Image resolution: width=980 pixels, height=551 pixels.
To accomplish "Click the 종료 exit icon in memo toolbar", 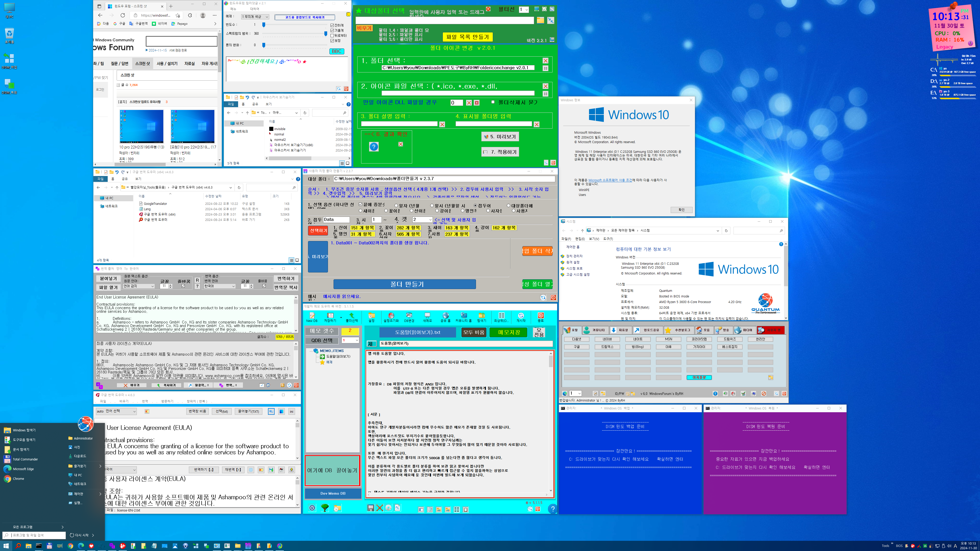I will click(541, 317).
